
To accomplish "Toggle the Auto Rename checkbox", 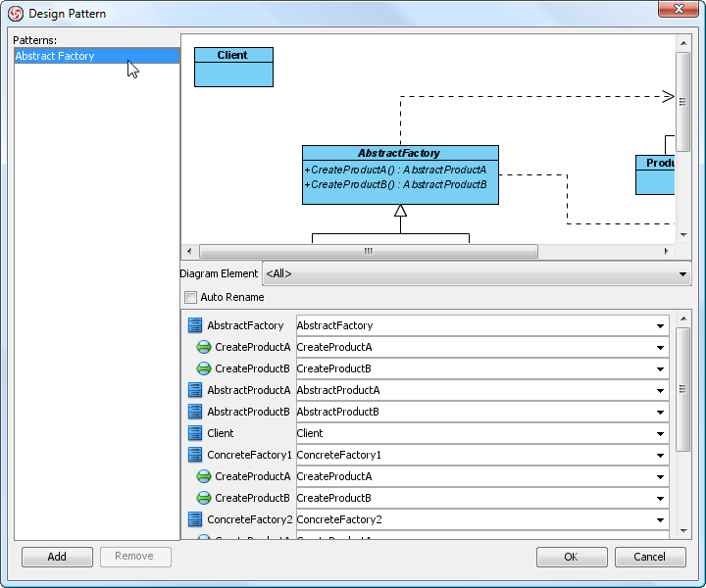I will pos(191,297).
